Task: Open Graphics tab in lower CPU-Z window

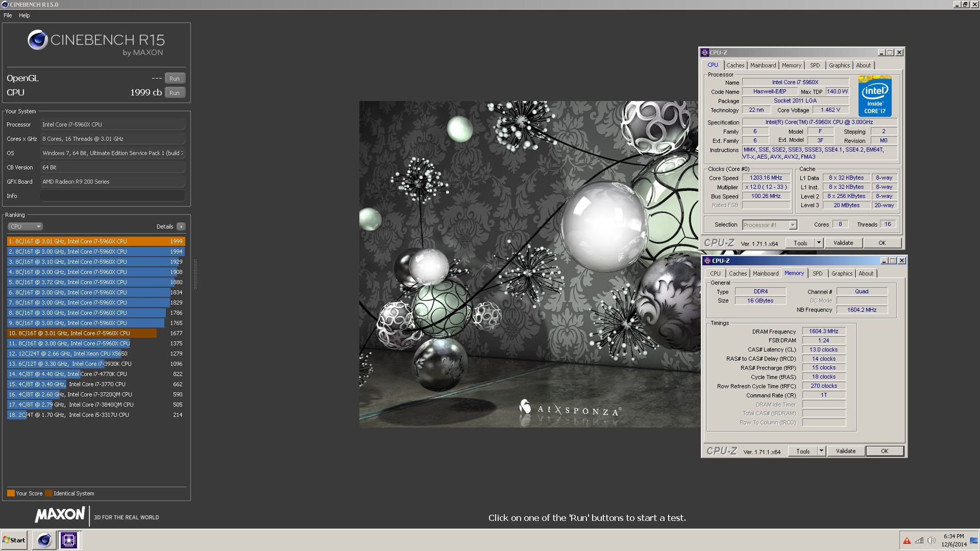Action: [x=842, y=273]
